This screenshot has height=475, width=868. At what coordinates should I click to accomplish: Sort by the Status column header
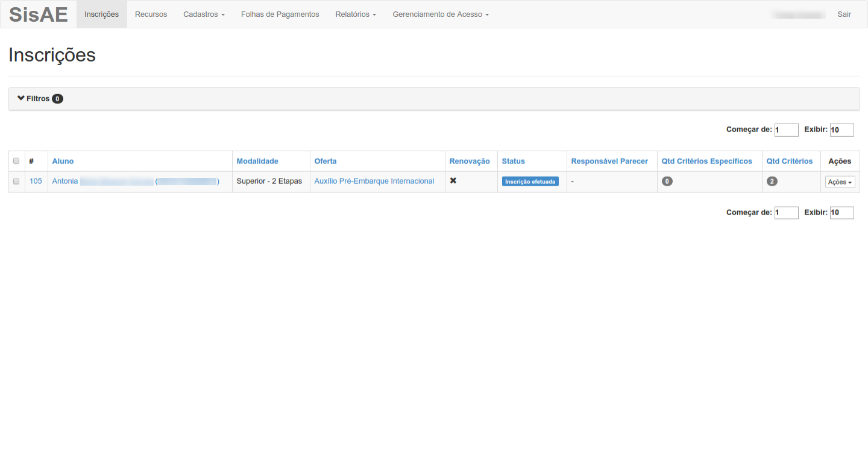[x=514, y=161]
